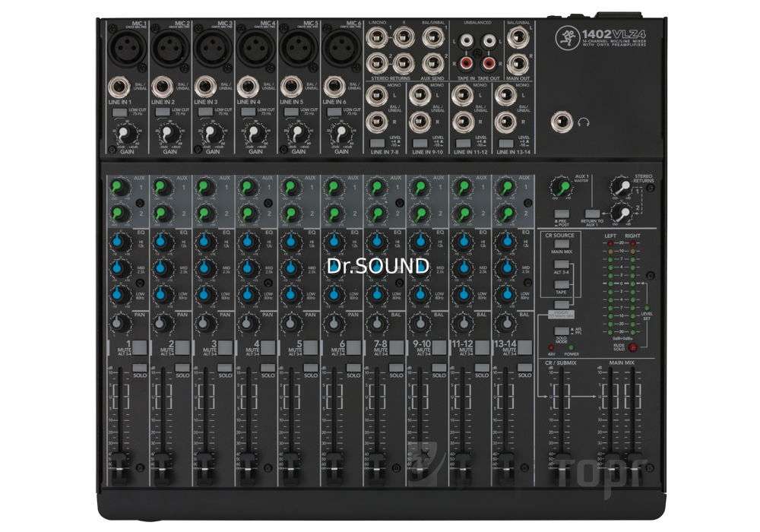Solo the stereo channel 9-10
The width and height of the screenshot is (760, 532).
pyautogui.click(x=439, y=367)
